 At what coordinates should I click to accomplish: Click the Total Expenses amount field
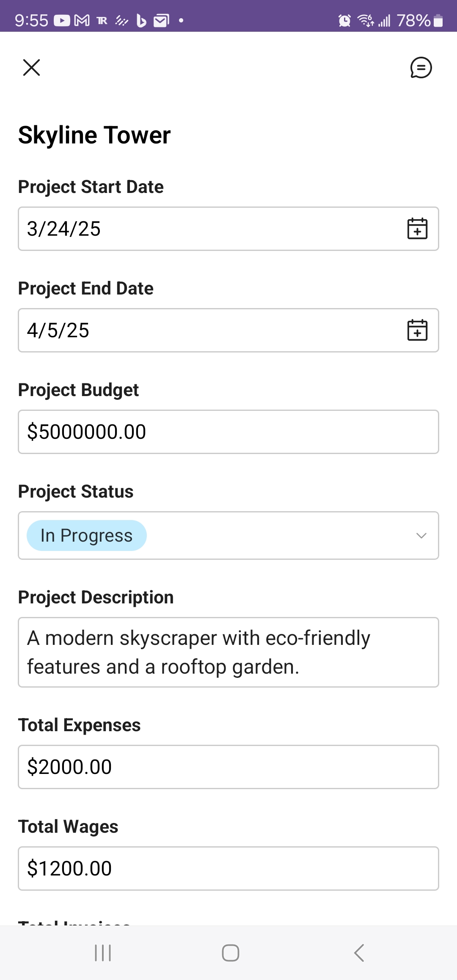[228, 767]
